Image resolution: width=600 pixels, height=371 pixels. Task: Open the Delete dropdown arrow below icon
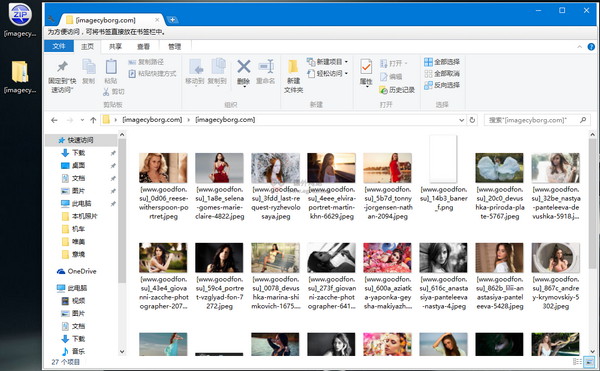click(x=244, y=86)
